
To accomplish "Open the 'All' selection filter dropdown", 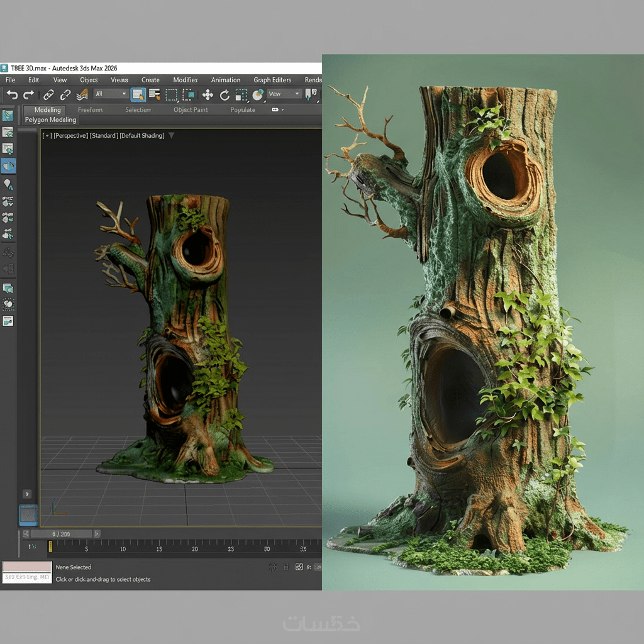I will click(x=111, y=94).
